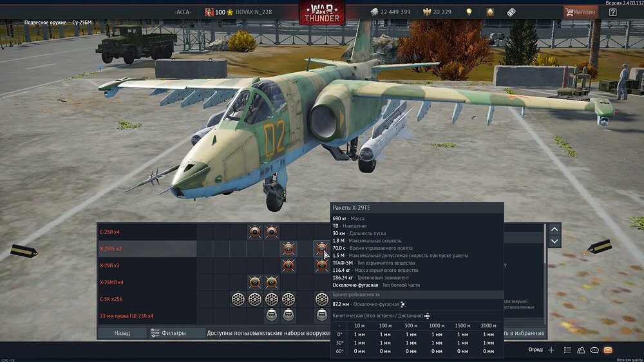Click the Отряд squad label

536,350
